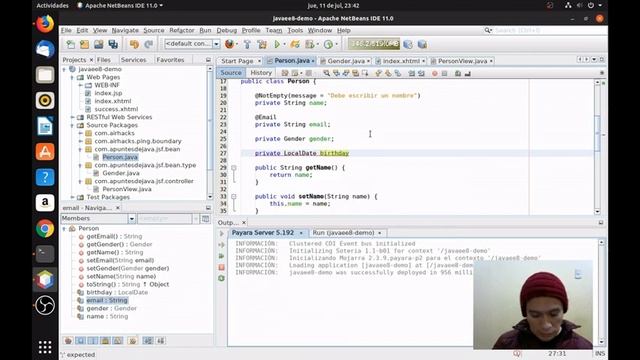Click the Shift Line Right icon in editor toolbar
640x360 pixels.
pyautogui.click(x=421, y=73)
